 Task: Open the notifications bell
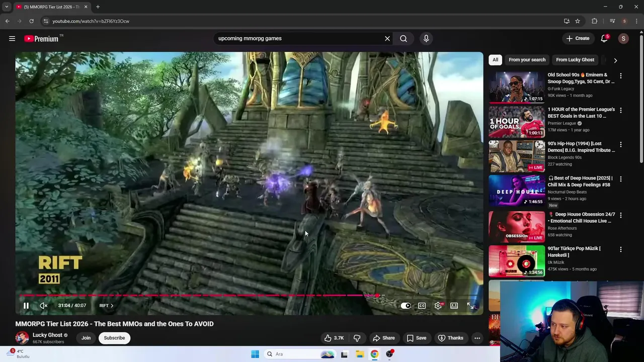pos(604,38)
